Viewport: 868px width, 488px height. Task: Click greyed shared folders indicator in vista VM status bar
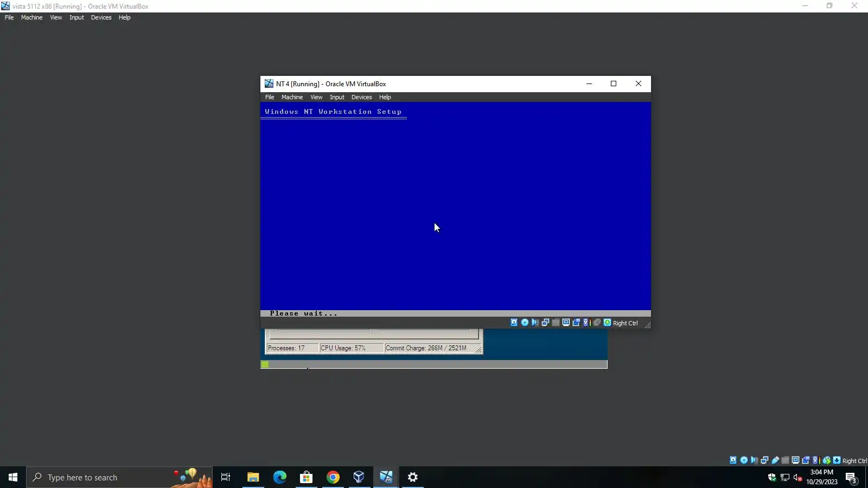coord(785,460)
